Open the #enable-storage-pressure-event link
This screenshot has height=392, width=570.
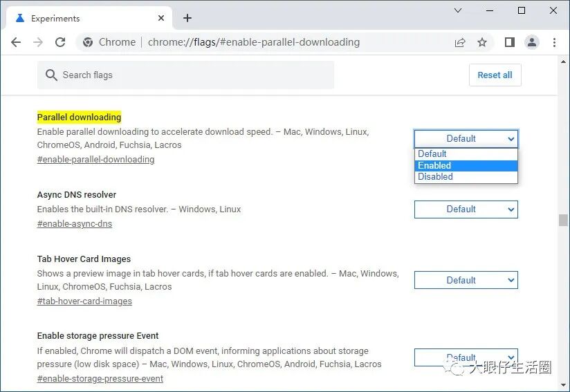pyautogui.click(x=100, y=379)
